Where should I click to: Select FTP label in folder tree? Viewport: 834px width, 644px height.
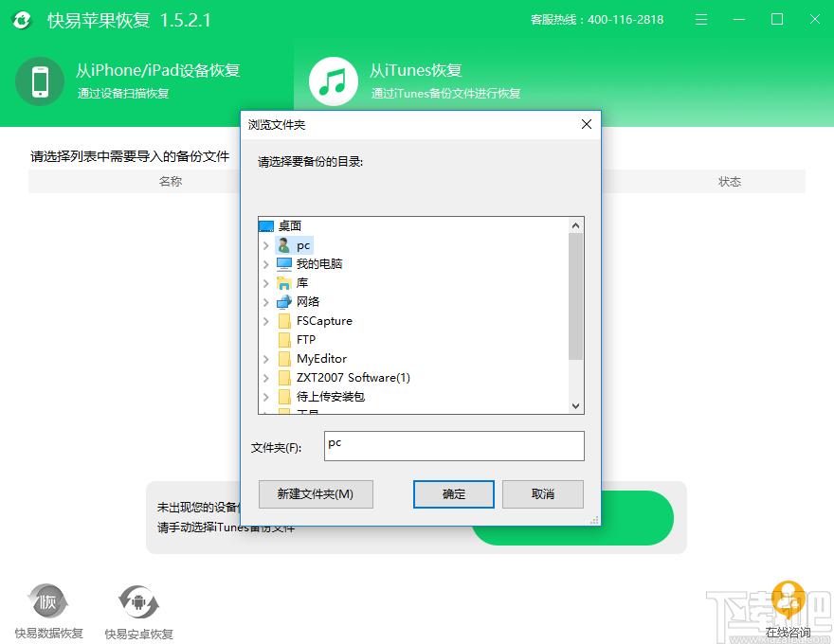tap(306, 340)
